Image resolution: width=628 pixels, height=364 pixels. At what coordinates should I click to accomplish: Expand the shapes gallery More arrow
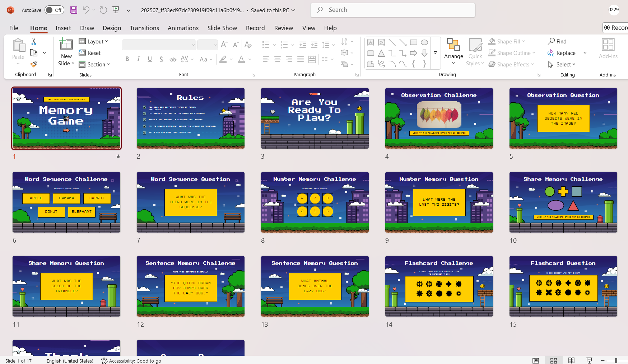pyautogui.click(x=435, y=53)
